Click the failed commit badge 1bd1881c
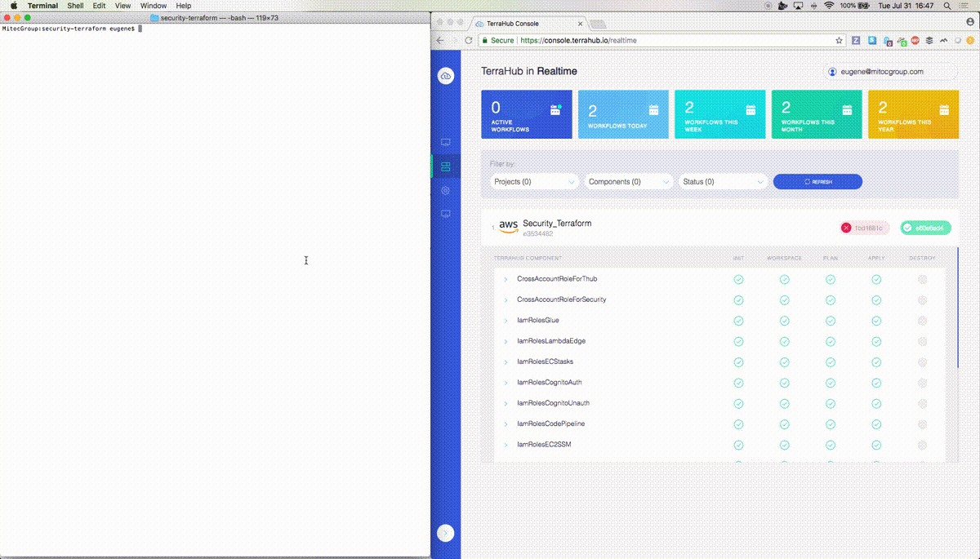Screen dimensions: 980x559 coord(865,228)
